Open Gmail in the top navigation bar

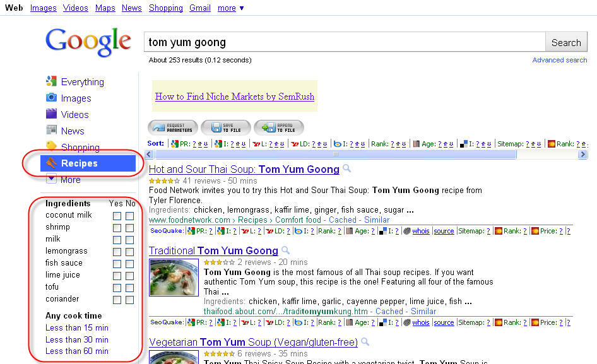pyautogui.click(x=200, y=8)
